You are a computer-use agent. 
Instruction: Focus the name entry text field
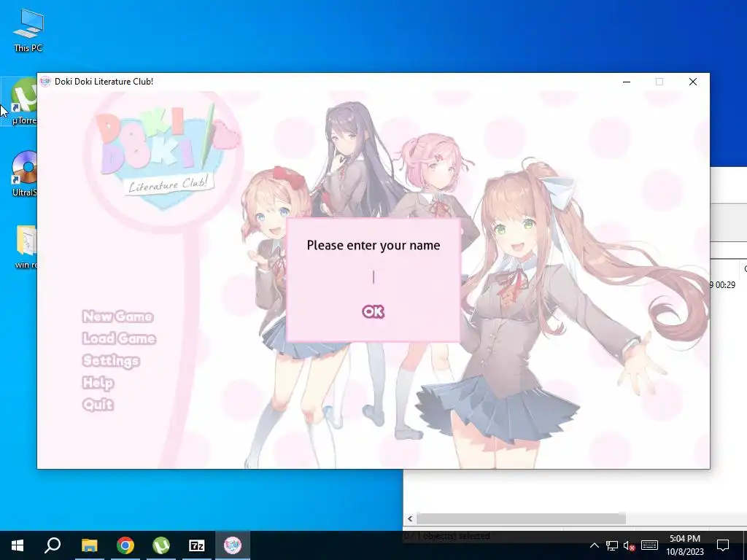[373, 277]
